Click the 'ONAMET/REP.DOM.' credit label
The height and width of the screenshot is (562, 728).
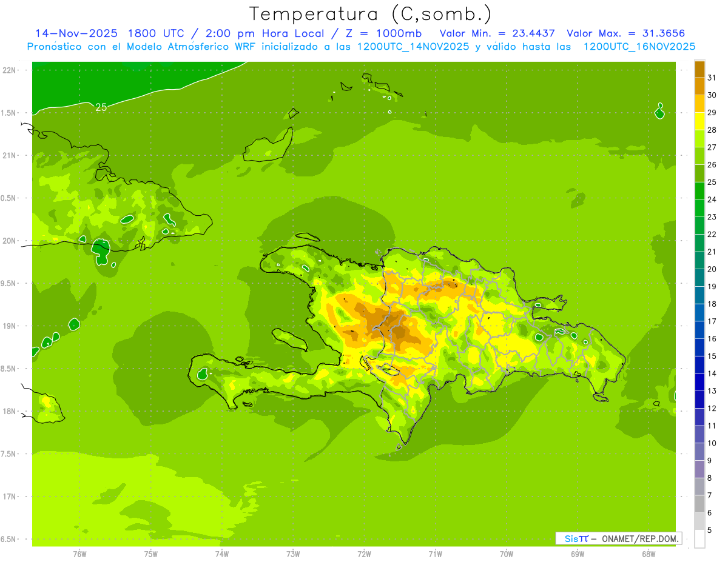tap(640, 538)
